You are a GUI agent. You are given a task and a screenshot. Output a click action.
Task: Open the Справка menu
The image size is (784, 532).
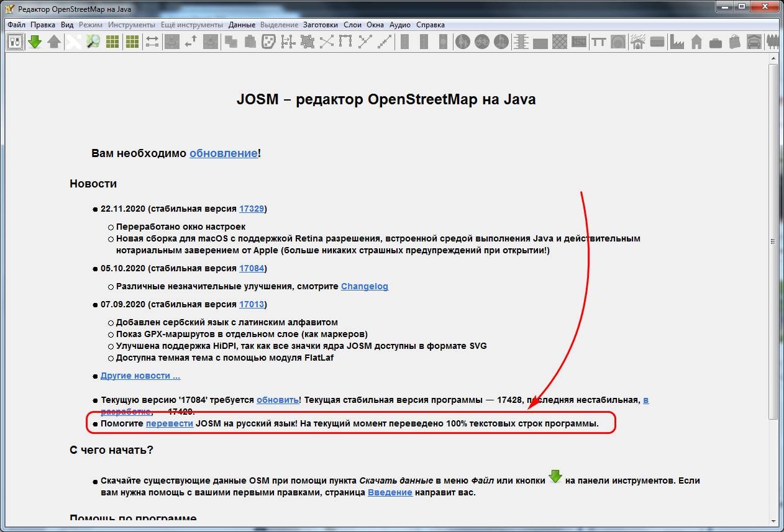coord(431,25)
